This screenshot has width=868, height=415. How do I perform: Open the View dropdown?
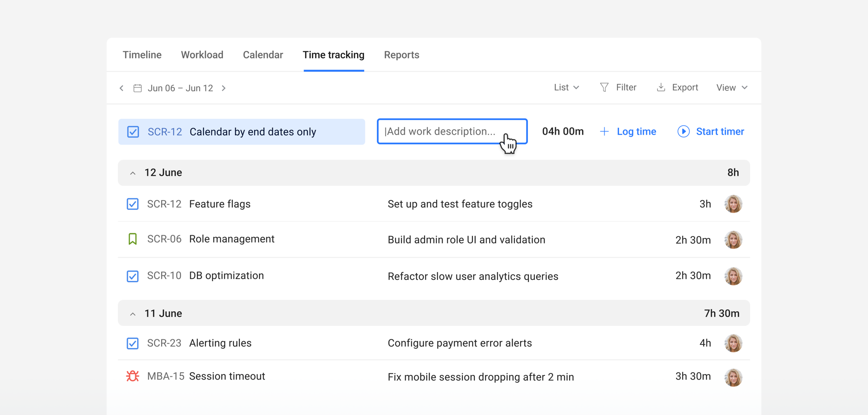731,87
